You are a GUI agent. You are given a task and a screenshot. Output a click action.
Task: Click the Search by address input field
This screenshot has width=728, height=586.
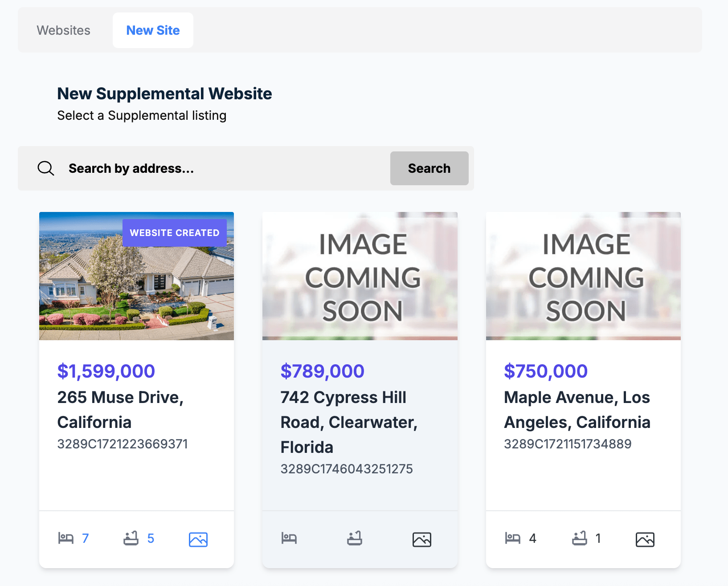coord(223,168)
